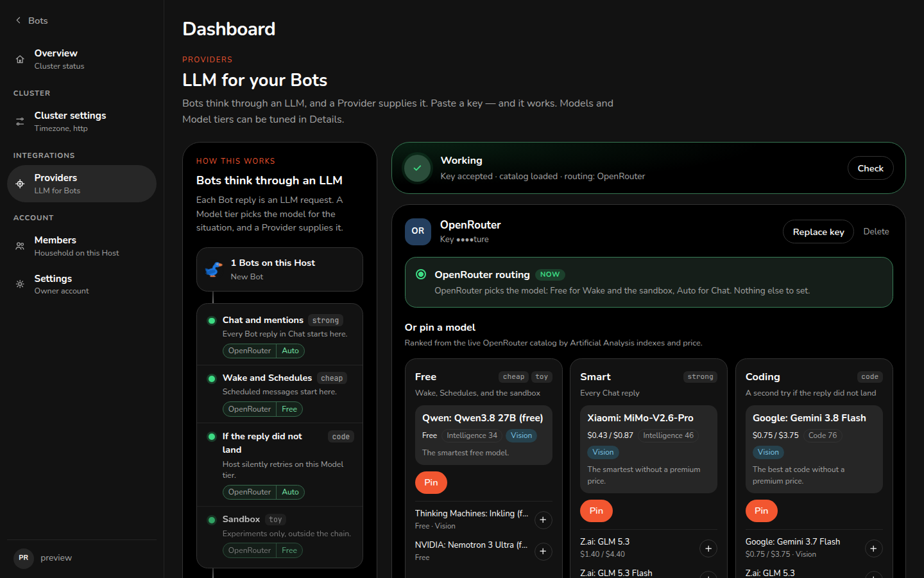Click the Overview home icon
The image size is (924, 578).
coord(20,59)
